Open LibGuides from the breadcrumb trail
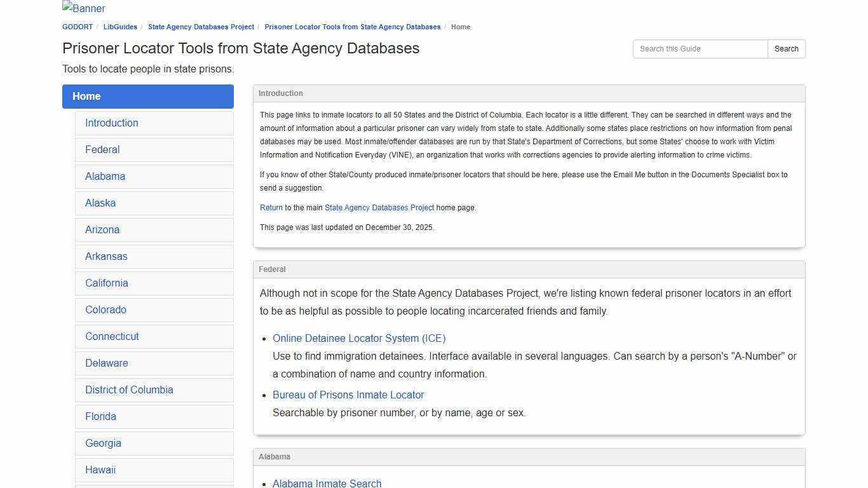 120,27
